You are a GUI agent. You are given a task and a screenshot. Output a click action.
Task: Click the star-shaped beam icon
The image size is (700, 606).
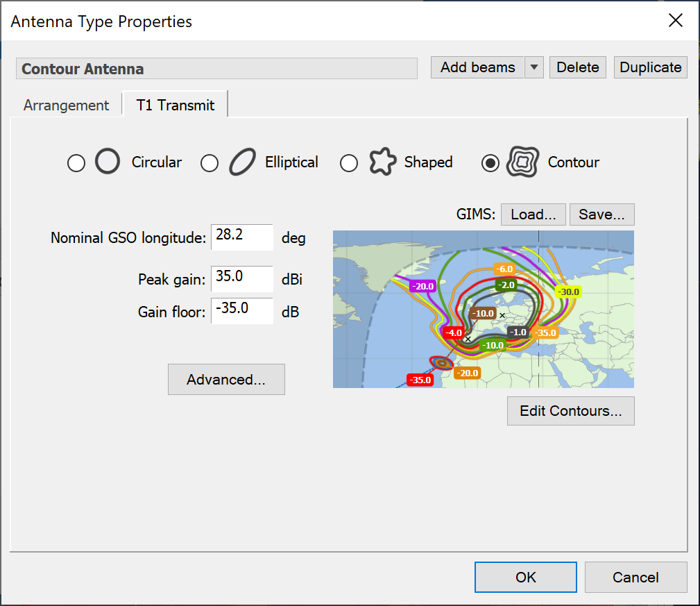coord(382,161)
